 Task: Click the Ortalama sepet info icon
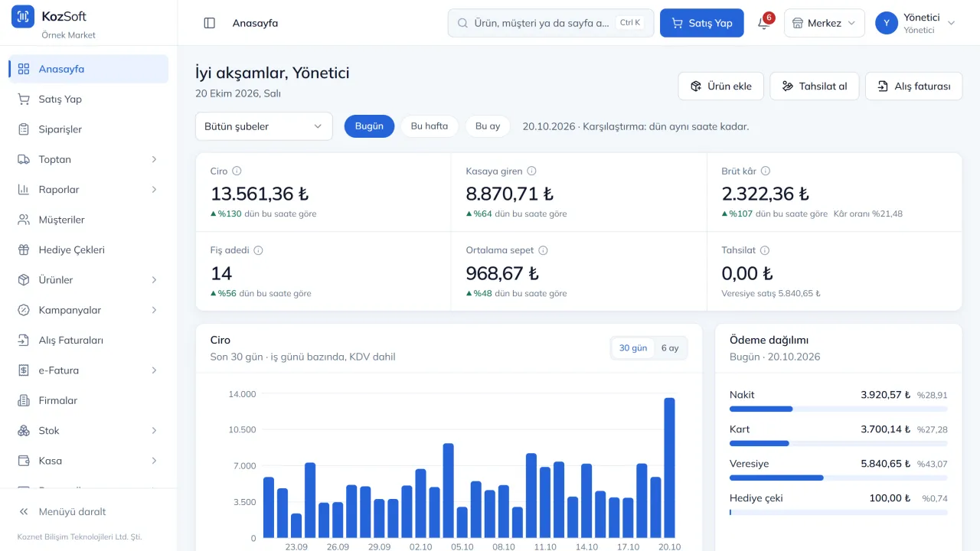tap(543, 250)
